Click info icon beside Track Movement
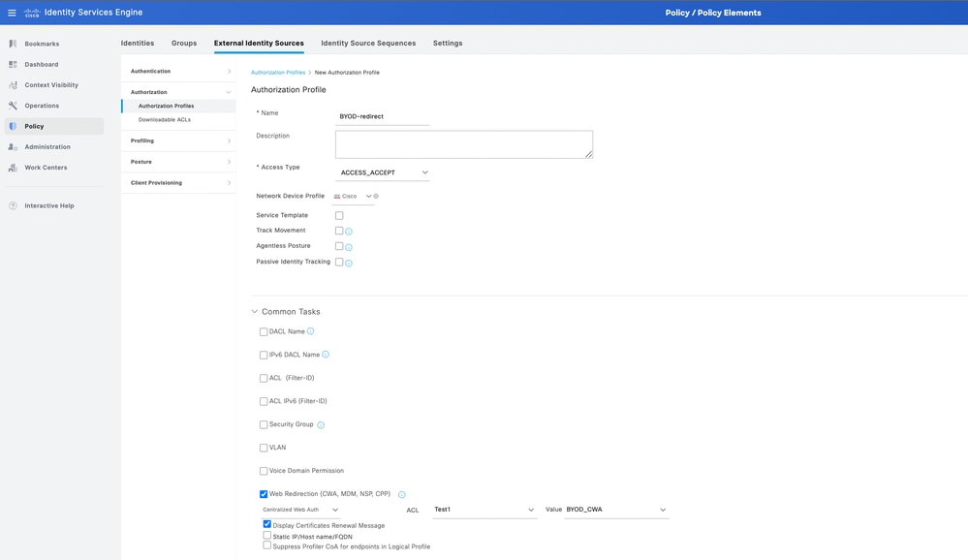The width and height of the screenshot is (968, 560). [349, 232]
